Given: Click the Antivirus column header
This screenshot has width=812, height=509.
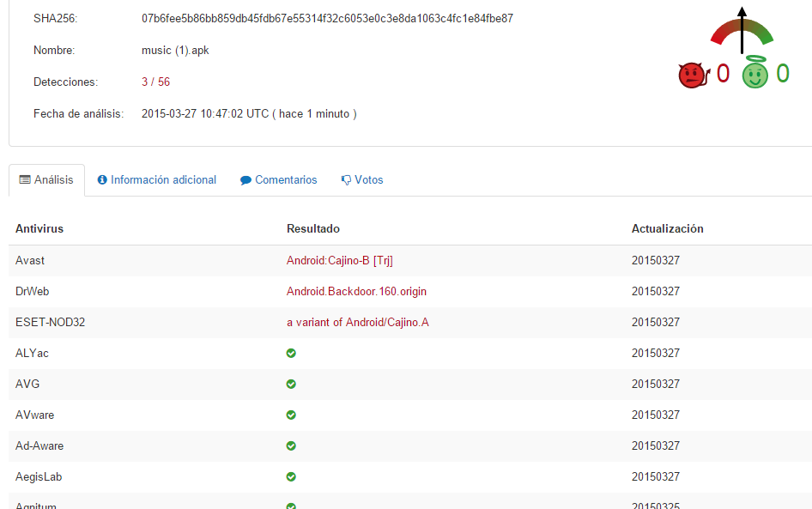Looking at the screenshot, I should pos(39,228).
